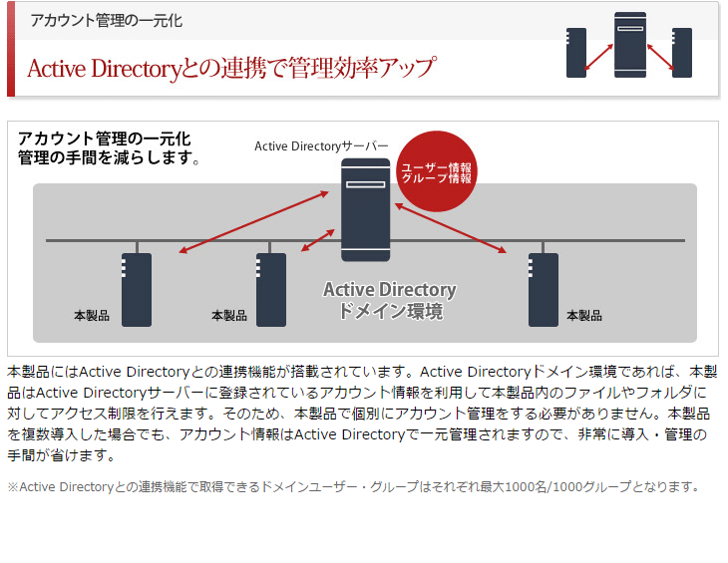Viewport: 728px width, 563px height.
Task: Click the 本製品 label beside right device
Action: pyautogui.click(x=584, y=316)
